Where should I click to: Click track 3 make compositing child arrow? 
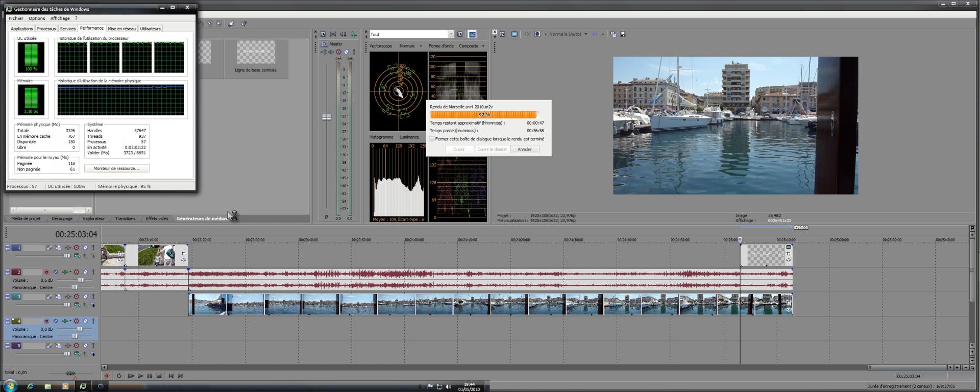tap(93, 305)
